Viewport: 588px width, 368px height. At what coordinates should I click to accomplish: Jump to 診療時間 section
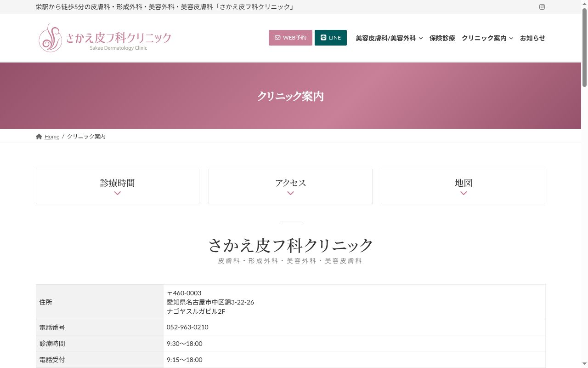(x=118, y=186)
